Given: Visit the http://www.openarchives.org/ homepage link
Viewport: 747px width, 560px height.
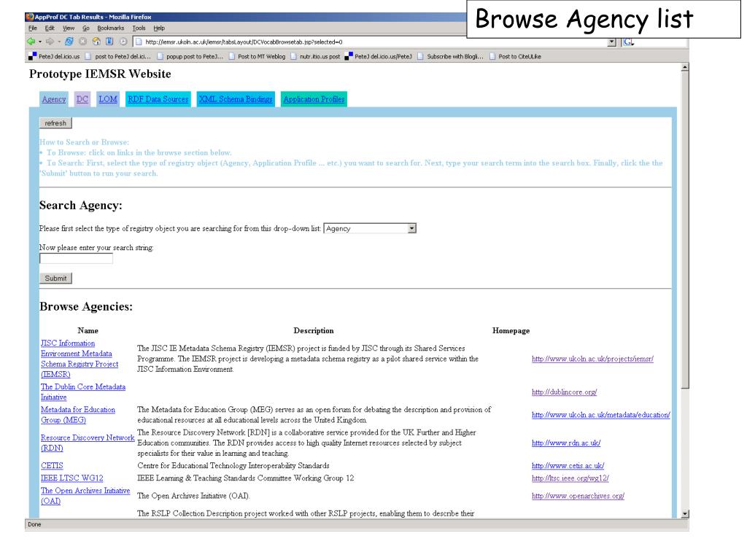Looking at the screenshot, I should click(578, 496).
